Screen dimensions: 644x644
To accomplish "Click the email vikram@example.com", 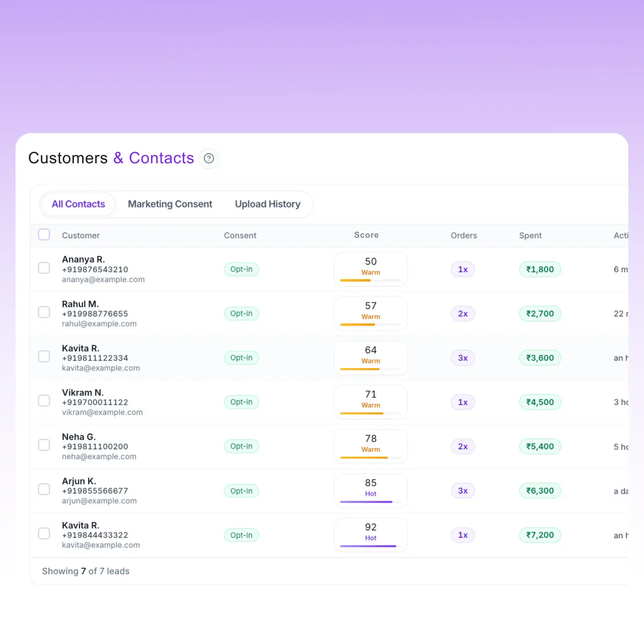I will [102, 412].
